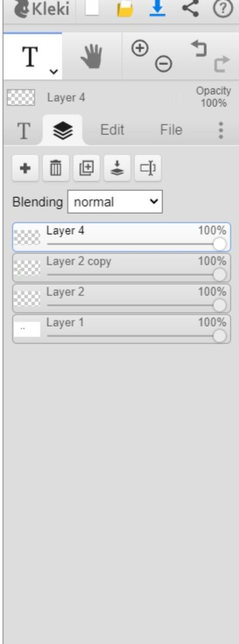The height and width of the screenshot is (644, 239).
Task: Delete layer with trash icon
Action: 56,168
